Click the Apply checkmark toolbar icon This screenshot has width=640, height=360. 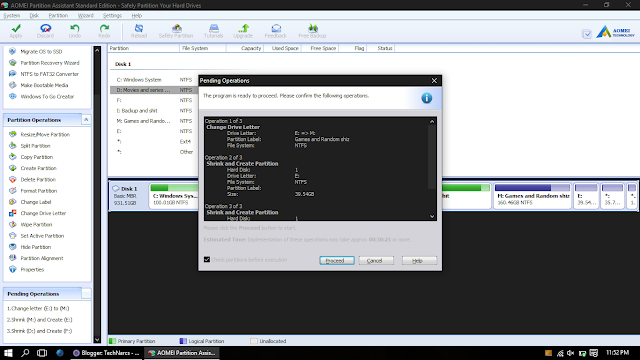pyautogui.click(x=16, y=31)
